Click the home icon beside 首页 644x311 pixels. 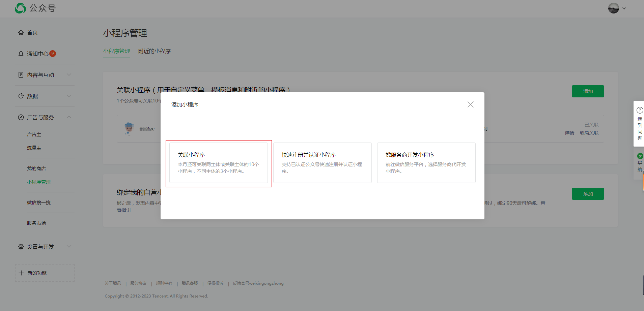(x=21, y=33)
